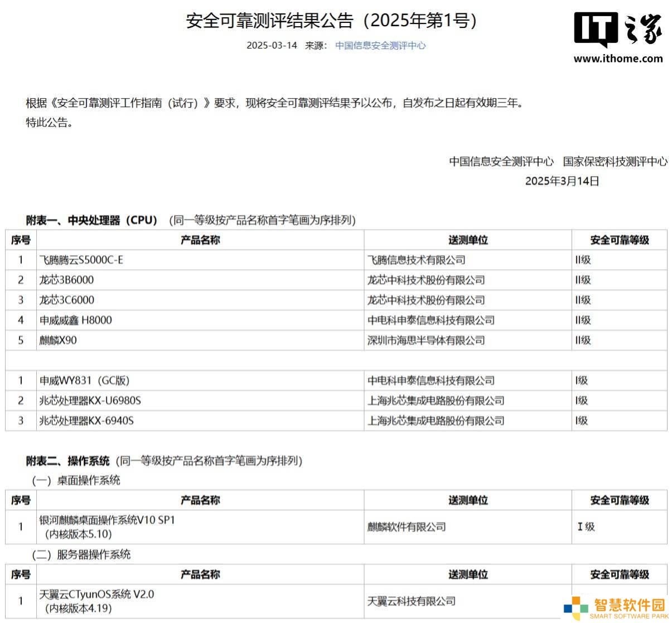Click the 国家保密科技测评中心 signature text
The image size is (672, 623).
(x=615, y=162)
